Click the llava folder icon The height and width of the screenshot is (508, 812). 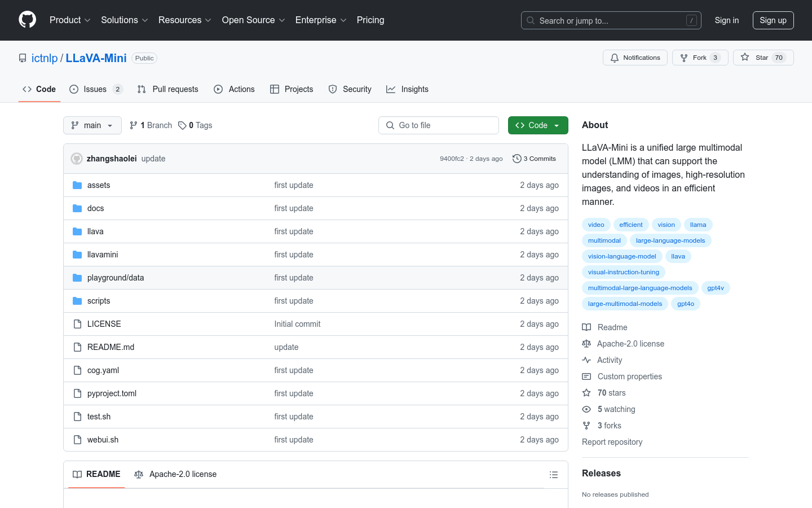(x=77, y=231)
